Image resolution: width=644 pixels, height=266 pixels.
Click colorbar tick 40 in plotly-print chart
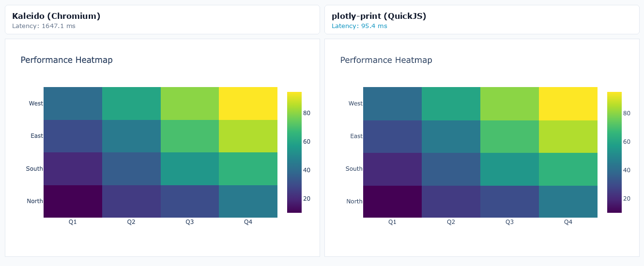(x=627, y=170)
